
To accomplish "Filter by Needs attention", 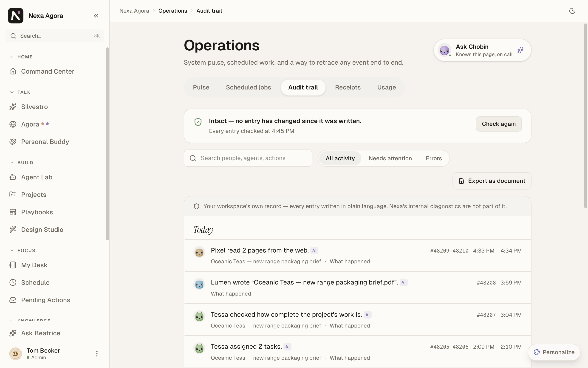I will pos(390,158).
